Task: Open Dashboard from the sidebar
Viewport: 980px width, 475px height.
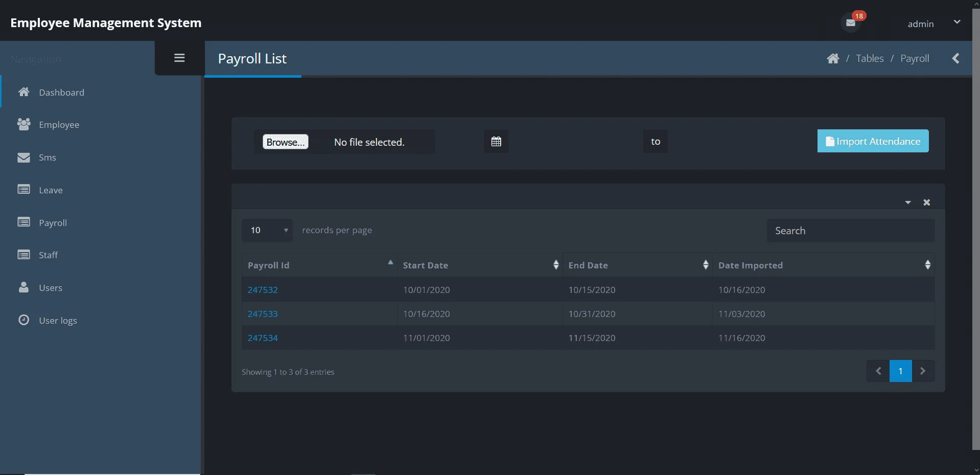Action: (x=61, y=93)
